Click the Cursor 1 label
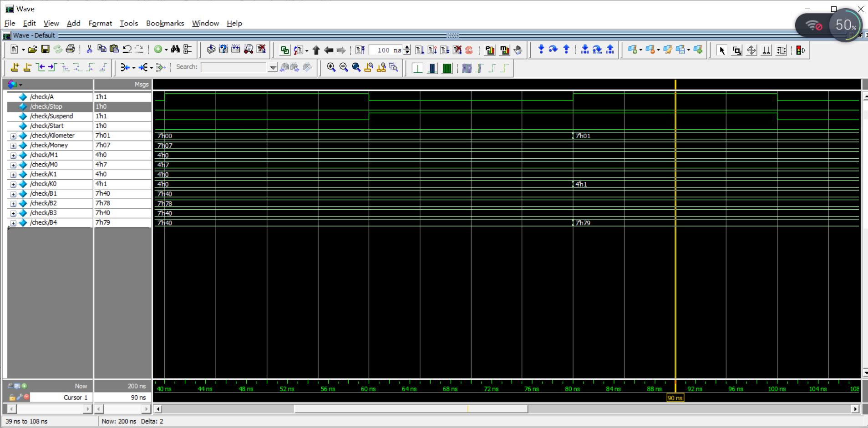Viewport: 868px width, 428px height. coord(75,397)
